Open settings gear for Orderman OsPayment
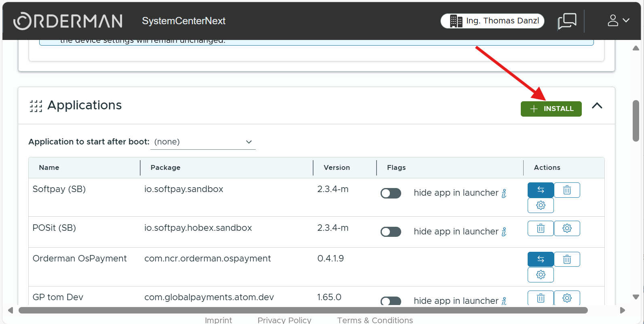Viewport: 644px width, 324px height. pos(540,275)
